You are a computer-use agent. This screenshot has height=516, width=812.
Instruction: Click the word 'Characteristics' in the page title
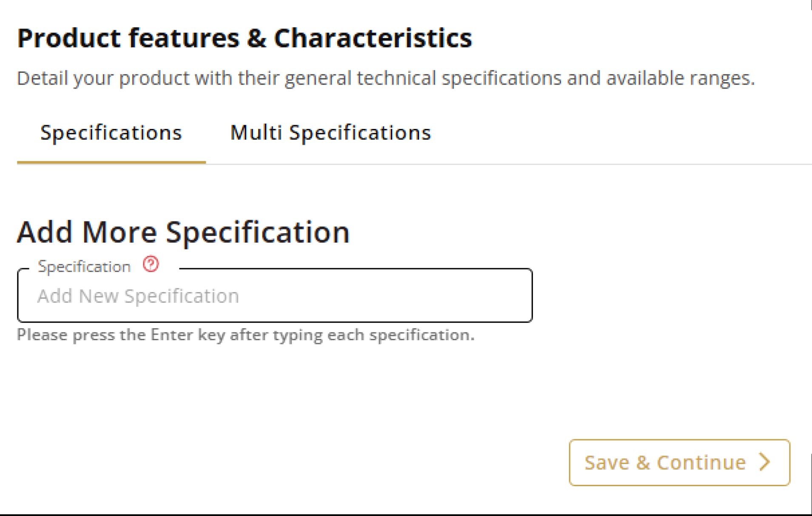(x=373, y=38)
